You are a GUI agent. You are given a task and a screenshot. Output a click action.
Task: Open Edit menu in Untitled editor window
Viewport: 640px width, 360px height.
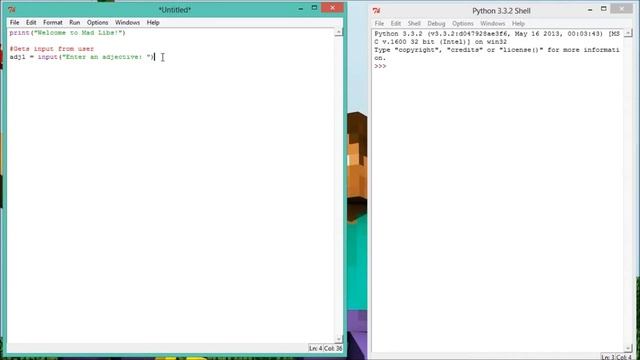31,22
